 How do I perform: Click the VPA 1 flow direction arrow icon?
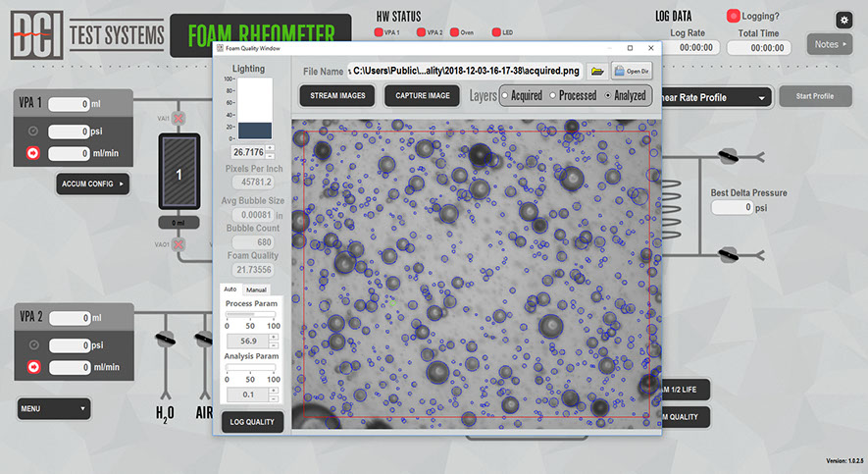[33, 153]
